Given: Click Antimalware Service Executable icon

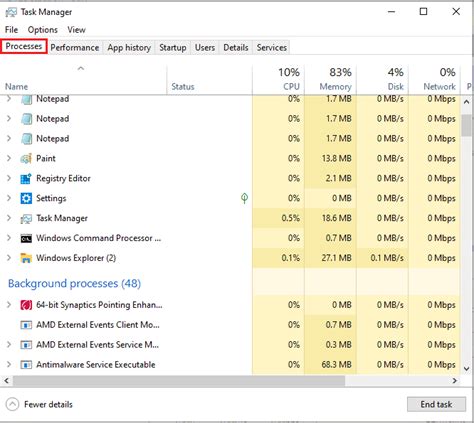Looking at the screenshot, I should (x=26, y=365).
